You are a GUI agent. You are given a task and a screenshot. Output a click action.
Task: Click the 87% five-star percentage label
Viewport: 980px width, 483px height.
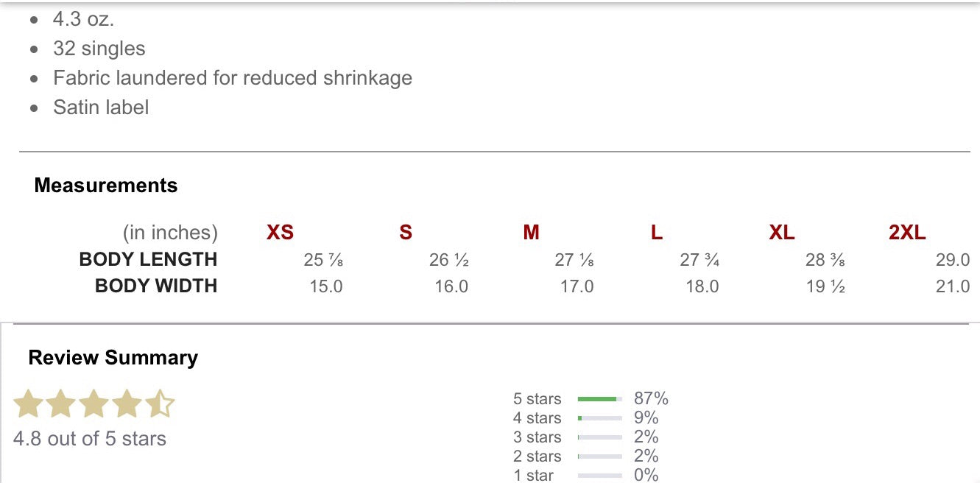coord(651,399)
